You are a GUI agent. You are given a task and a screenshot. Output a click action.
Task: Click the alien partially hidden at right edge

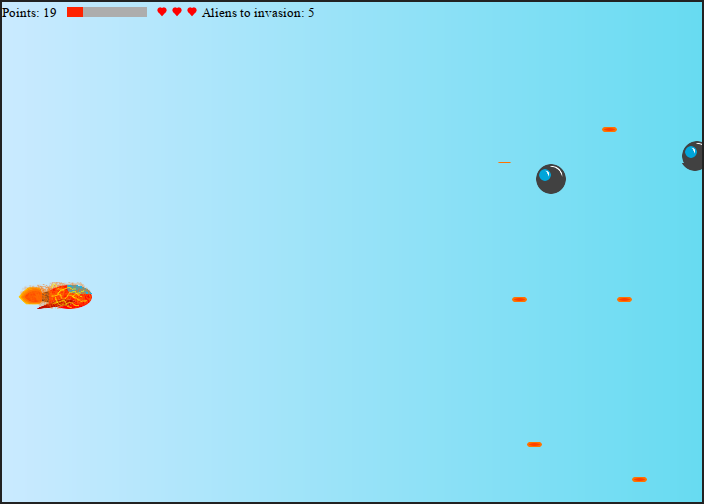coord(693,156)
